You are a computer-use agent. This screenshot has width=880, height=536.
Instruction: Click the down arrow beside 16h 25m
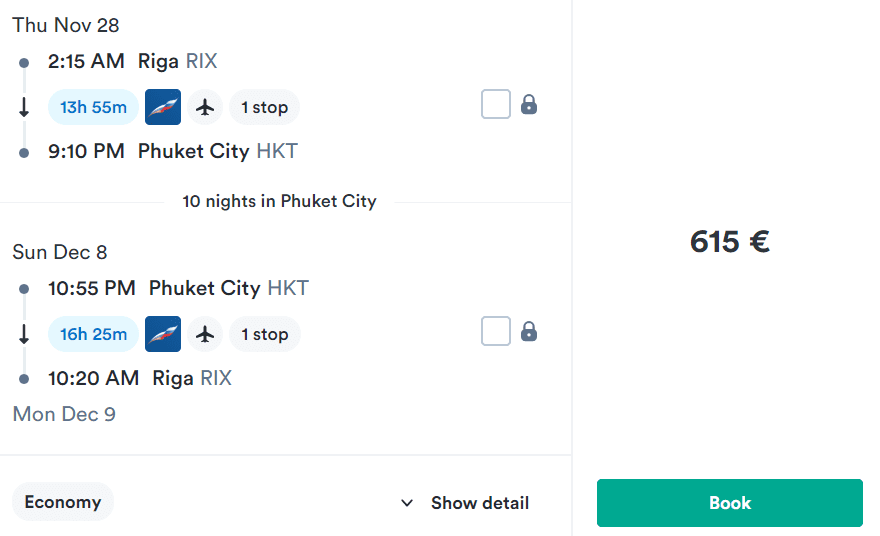[x=24, y=334]
